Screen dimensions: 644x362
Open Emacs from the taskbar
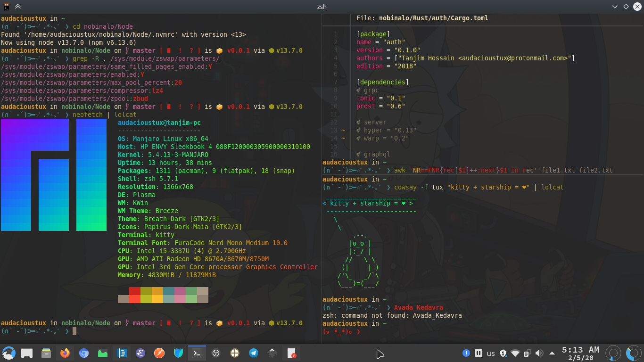tap(140, 353)
